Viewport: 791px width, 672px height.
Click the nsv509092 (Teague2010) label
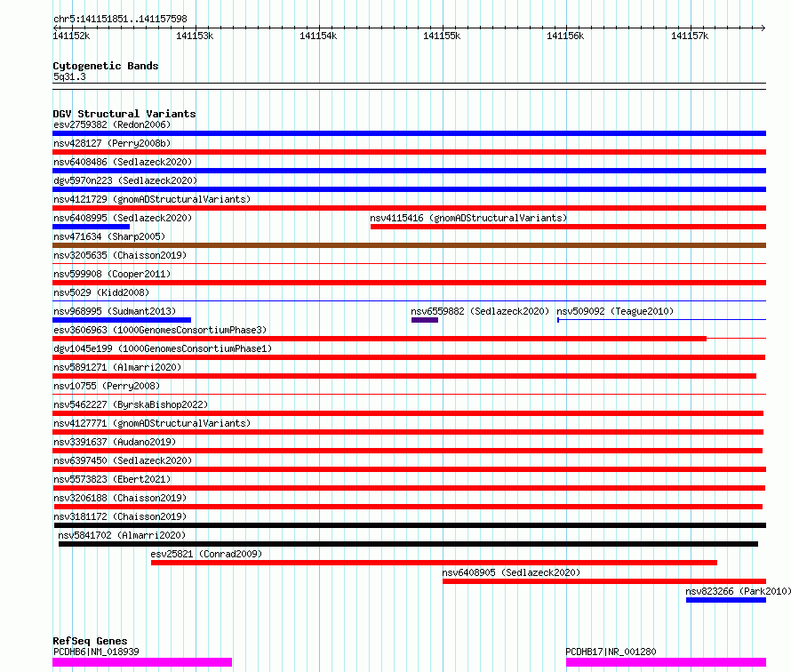[x=615, y=311]
